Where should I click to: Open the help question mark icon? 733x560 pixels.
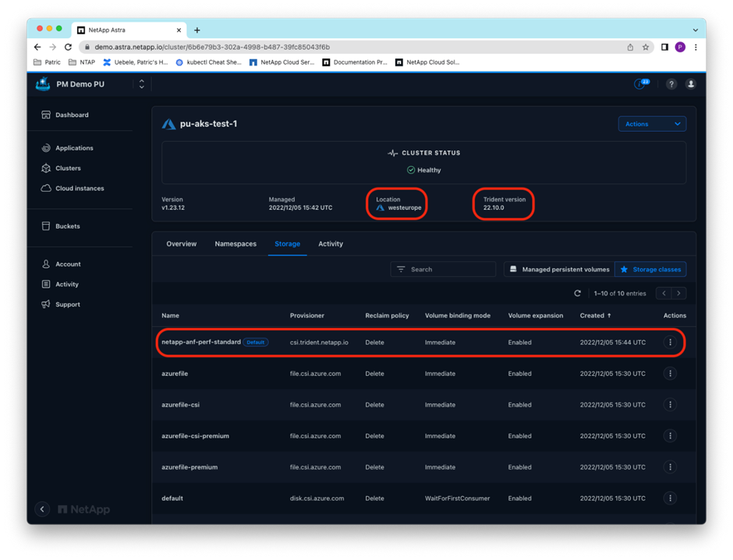tap(671, 84)
